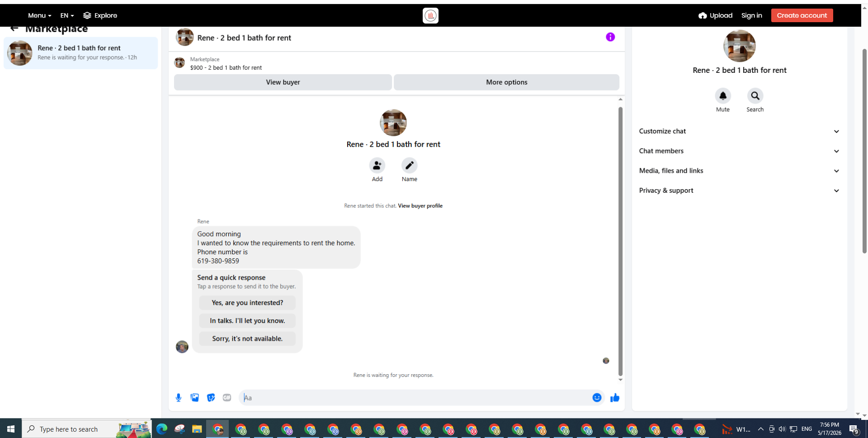The image size is (868, 438).
Task: Click the listing photo centered in the chat
Action: [x=393, y=123]
